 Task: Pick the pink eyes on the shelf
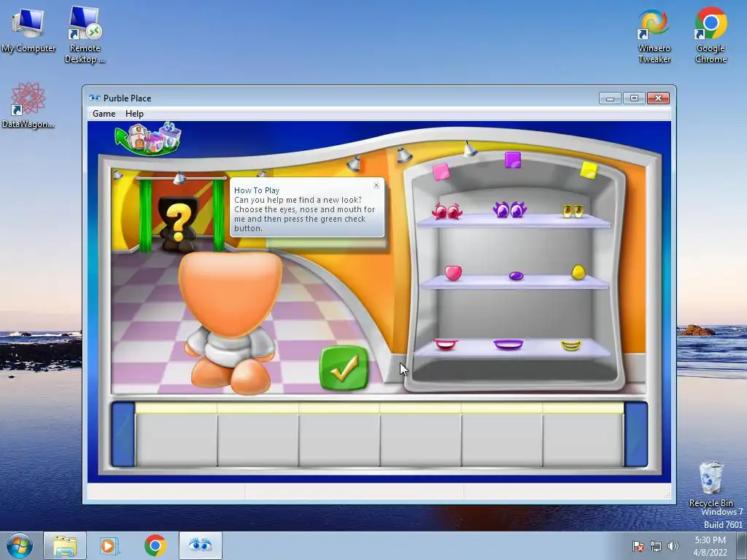tap(447, 211)
